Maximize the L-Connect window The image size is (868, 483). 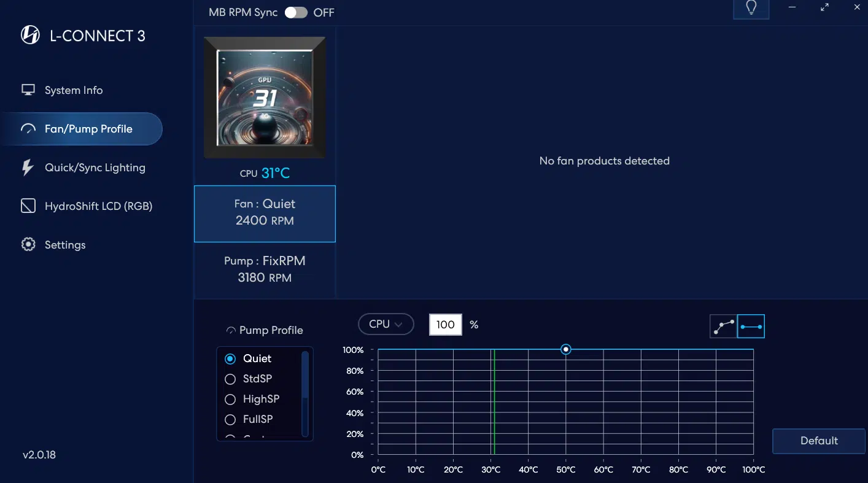pyautogui.click(x=825, y=7)
